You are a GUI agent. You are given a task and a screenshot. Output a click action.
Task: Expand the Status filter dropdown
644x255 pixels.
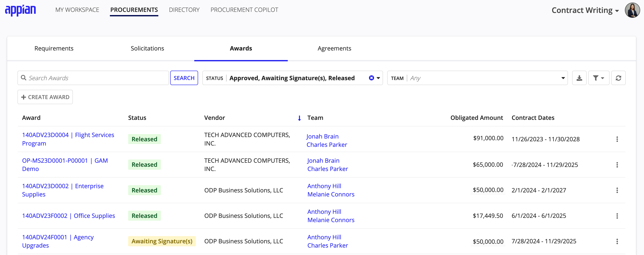tap(378, 78)
